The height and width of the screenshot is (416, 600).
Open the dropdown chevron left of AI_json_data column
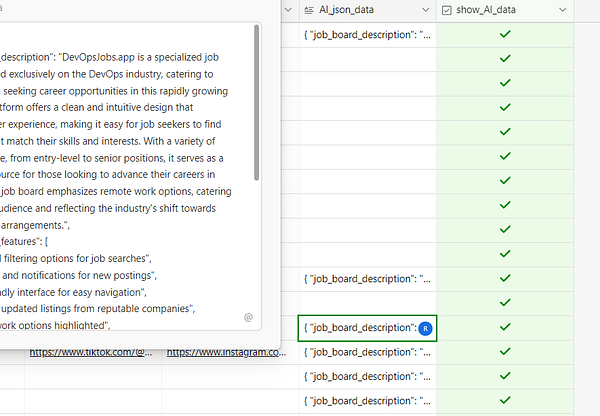pos(288,10)
